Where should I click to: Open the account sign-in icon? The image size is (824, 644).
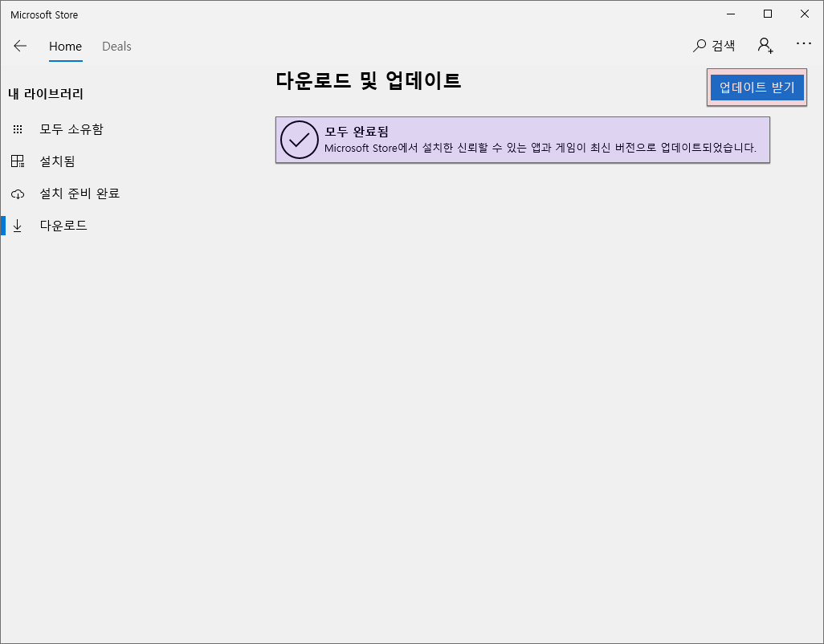pos(765,45)
